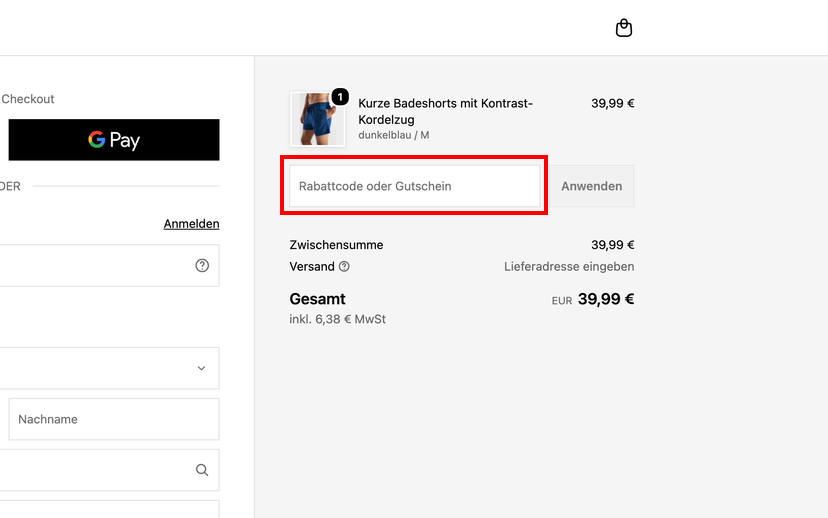The image size is (828, 518).
Task: Click the variant text dunkelblau / M
Action: pos(393,135)
